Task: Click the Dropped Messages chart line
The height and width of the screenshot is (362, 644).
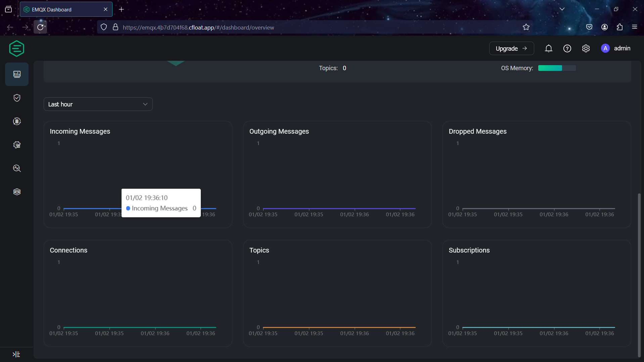Action: pyautogui.click(x=539, y=209)
